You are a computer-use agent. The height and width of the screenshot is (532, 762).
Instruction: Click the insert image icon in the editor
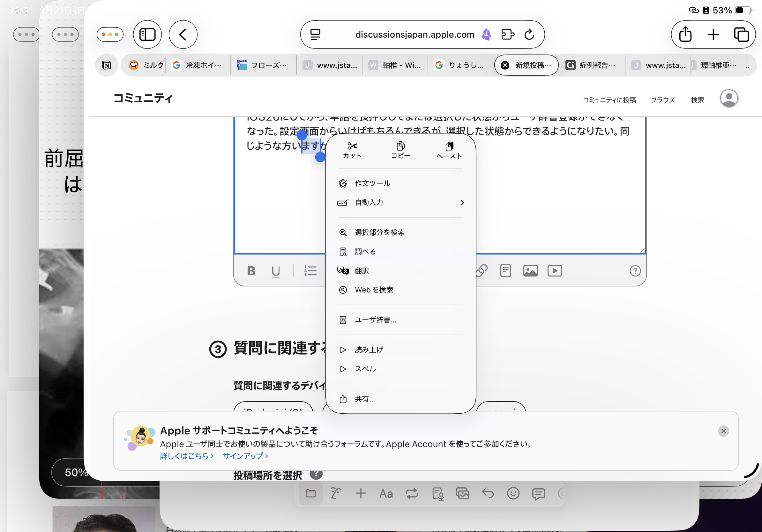(530, 271)
